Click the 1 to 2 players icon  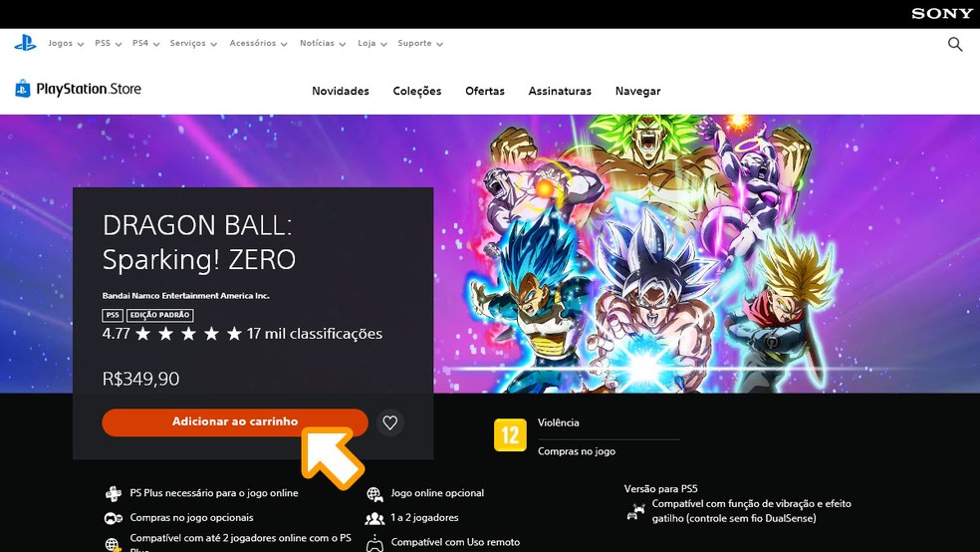[374, 518]
